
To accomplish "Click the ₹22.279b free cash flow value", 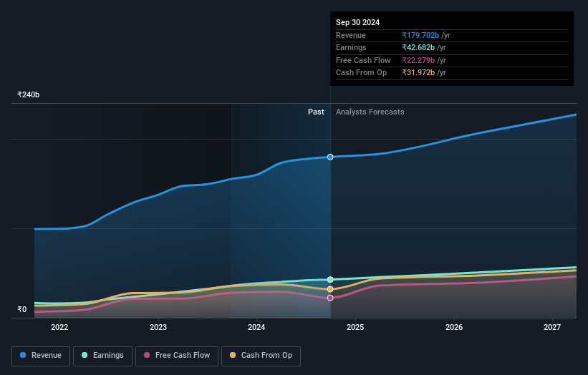I will click(x=418, y=60).
